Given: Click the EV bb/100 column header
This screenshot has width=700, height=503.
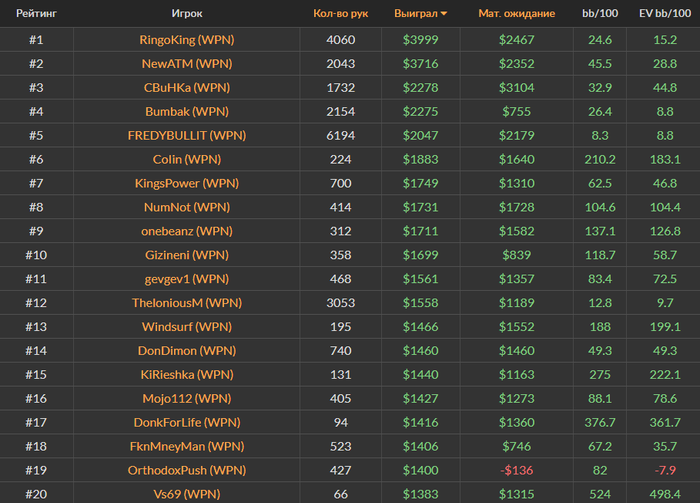Looking at the screenshot, I should 665,13.
